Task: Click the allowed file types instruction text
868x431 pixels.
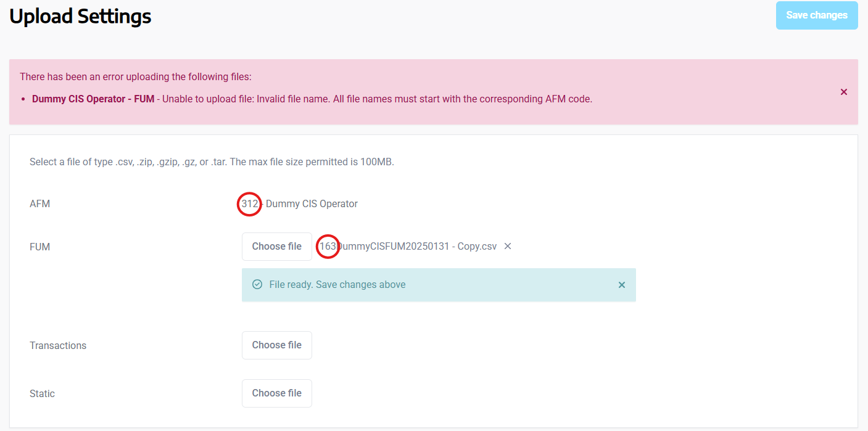Action: point(212,162)
